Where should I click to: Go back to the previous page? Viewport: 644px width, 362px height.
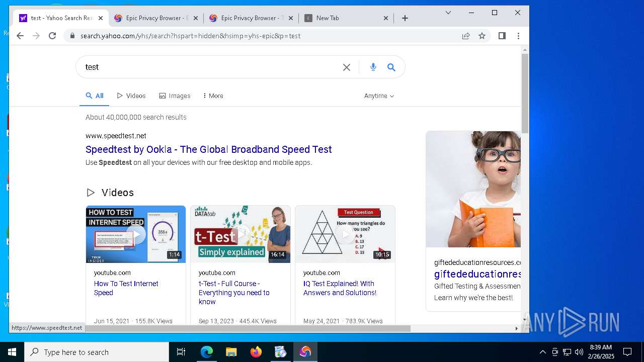20,36
